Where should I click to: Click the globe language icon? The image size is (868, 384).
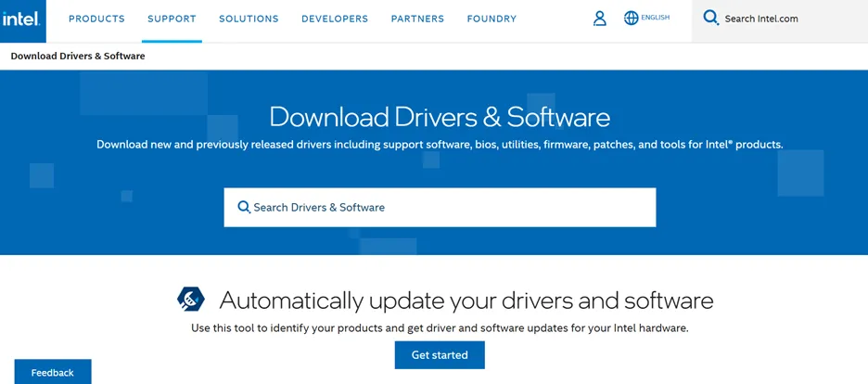[632, 19]
